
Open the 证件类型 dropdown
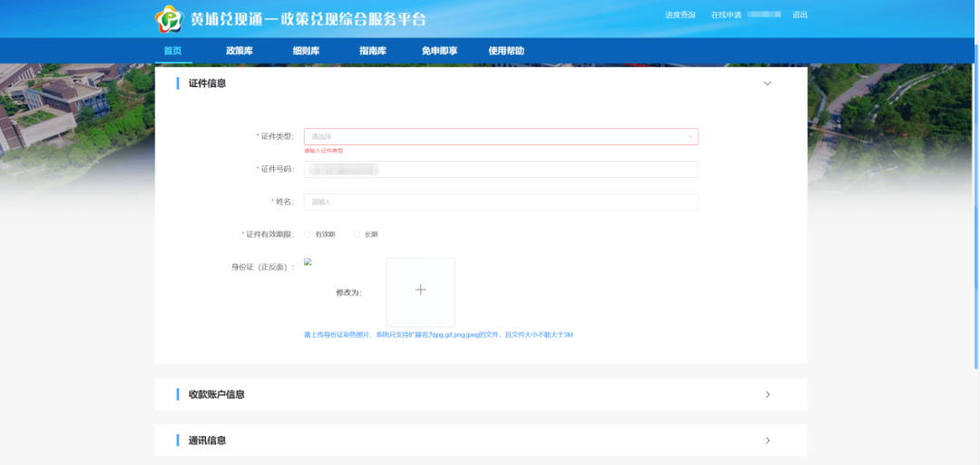tap(501, 136)
